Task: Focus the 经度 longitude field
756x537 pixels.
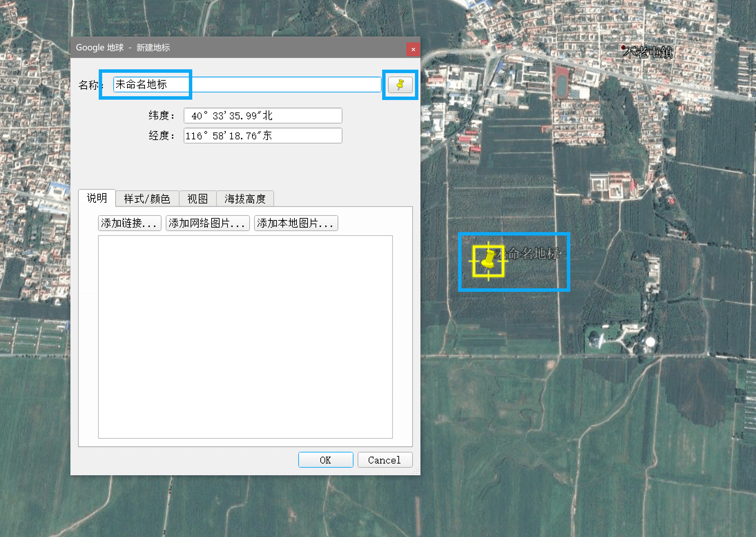Action: point(262,136)
